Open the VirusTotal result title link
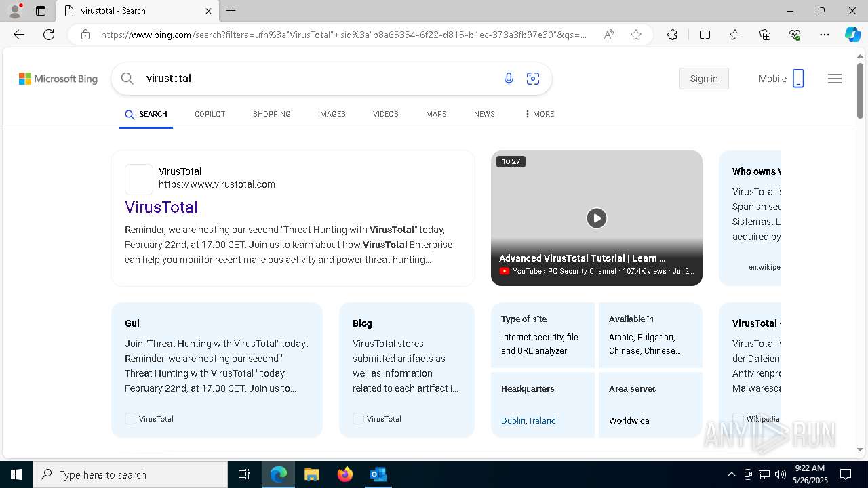This screenshot has height=488, width=868. click(x=161, y=207)
